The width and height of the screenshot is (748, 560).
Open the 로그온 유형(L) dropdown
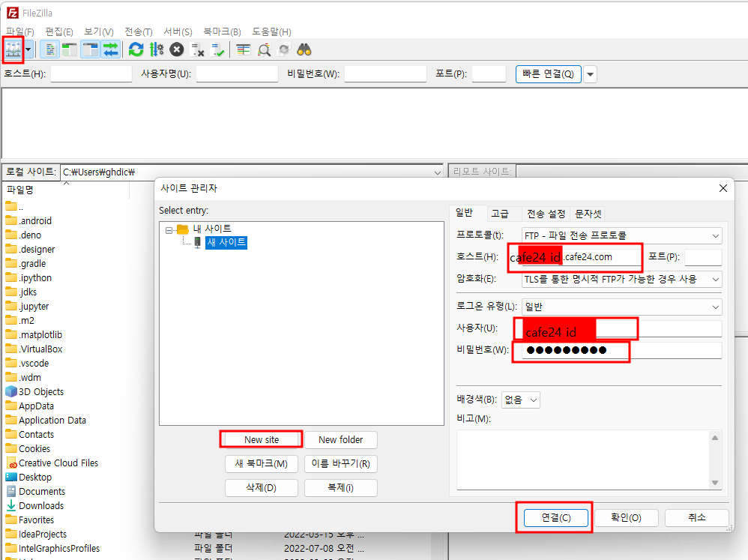tap(621, 307)
